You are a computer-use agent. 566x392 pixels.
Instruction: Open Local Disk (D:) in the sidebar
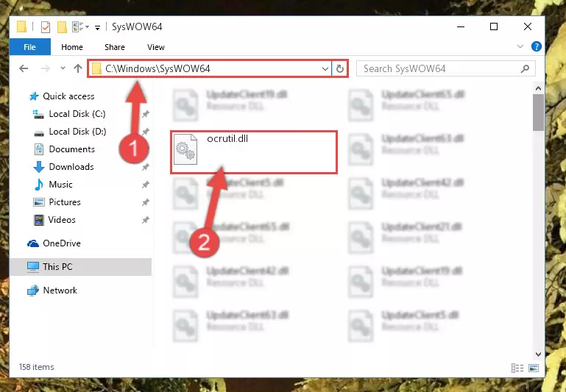(x=77, y=132)
